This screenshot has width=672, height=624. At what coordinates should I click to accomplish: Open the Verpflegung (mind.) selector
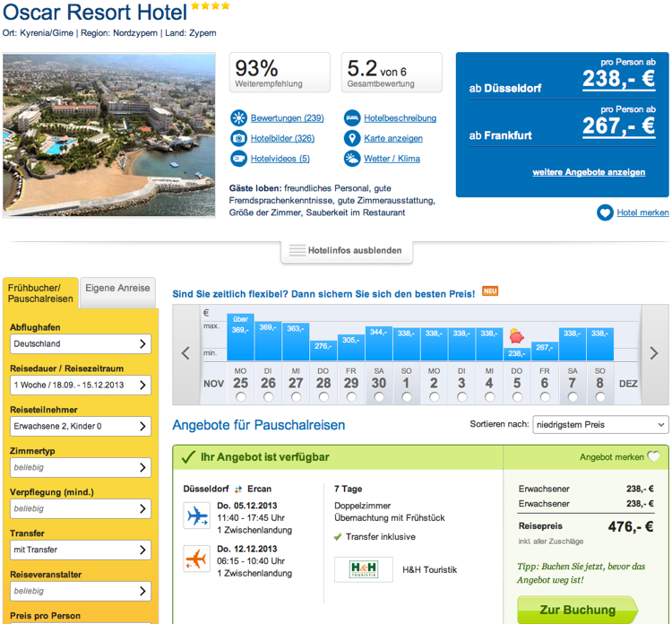point(81,508)
